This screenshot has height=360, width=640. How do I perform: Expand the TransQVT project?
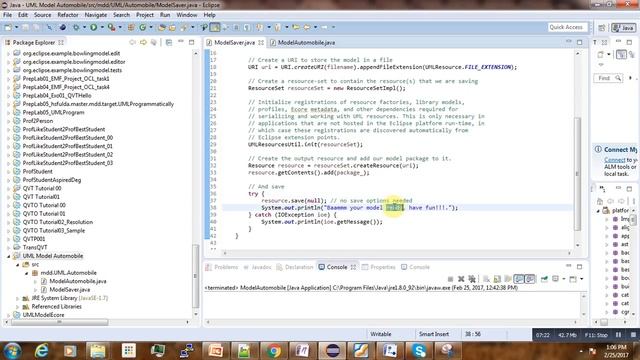8,247
